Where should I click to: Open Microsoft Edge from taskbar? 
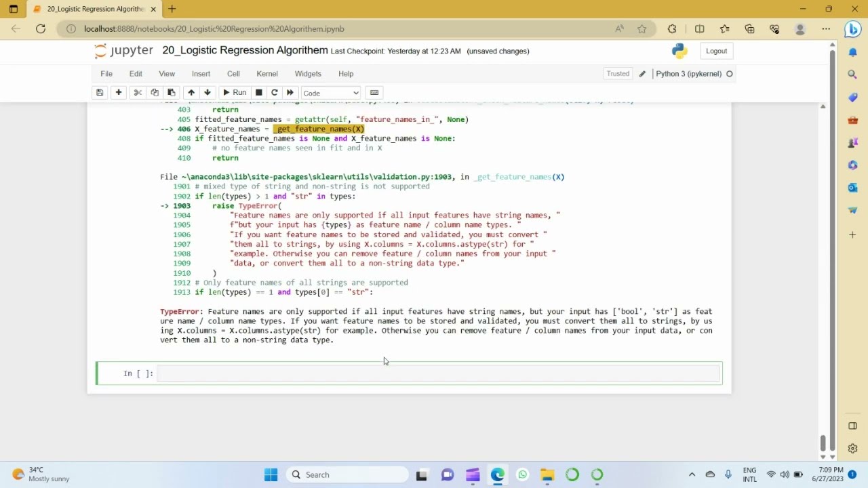coord(498,474)
